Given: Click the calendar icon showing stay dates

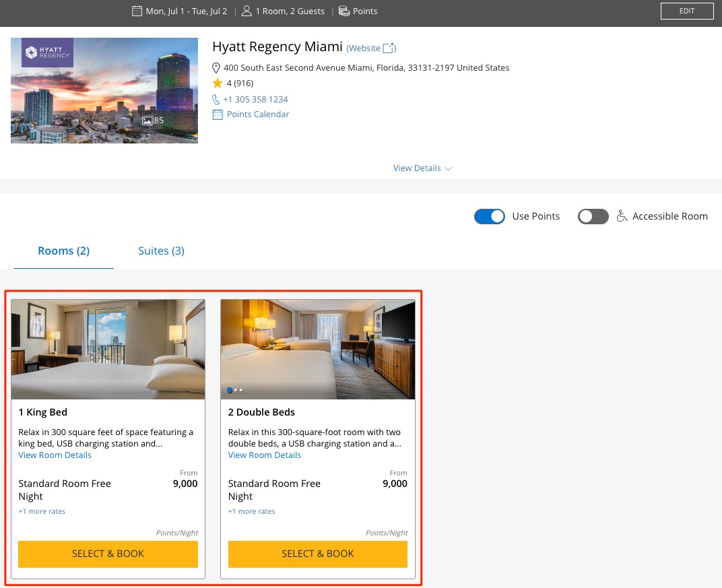Looking at the screenshot, I should (x=136, y=11).
